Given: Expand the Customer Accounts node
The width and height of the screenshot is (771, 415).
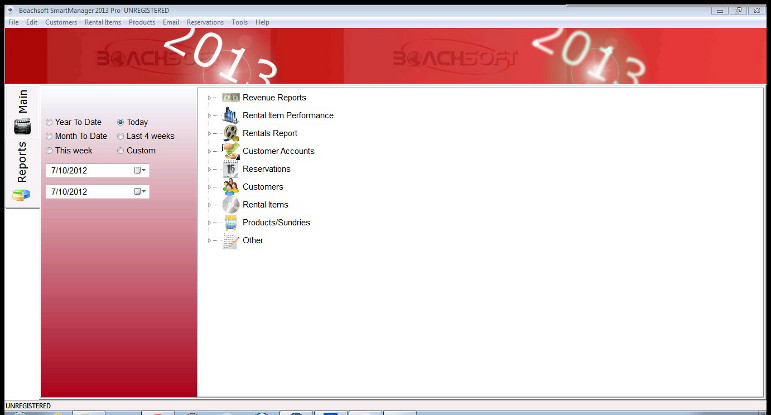Looking at the screenshot, I should pos(209,151).
